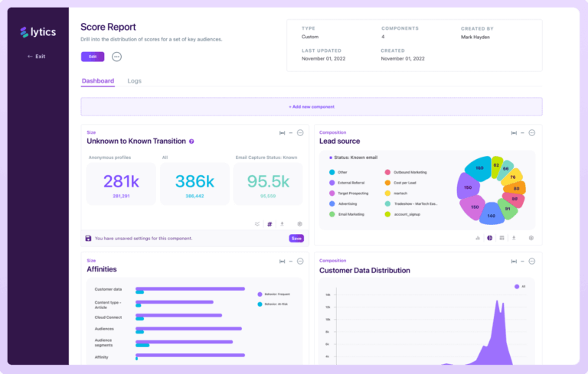588x374 pixels.
Task: Open the more options menu beside Edit
Action: [x=116, y=57]
